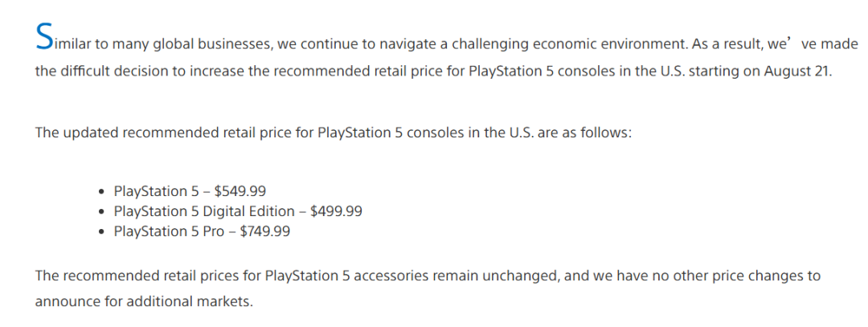Click the line starting "The updated recommended retail price"
868x327 pixels.
334,132
